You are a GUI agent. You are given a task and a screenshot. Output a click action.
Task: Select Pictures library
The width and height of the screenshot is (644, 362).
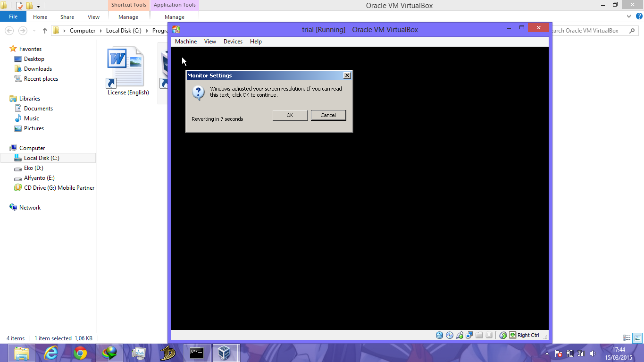pyautogui.click(x=34, y=128)
